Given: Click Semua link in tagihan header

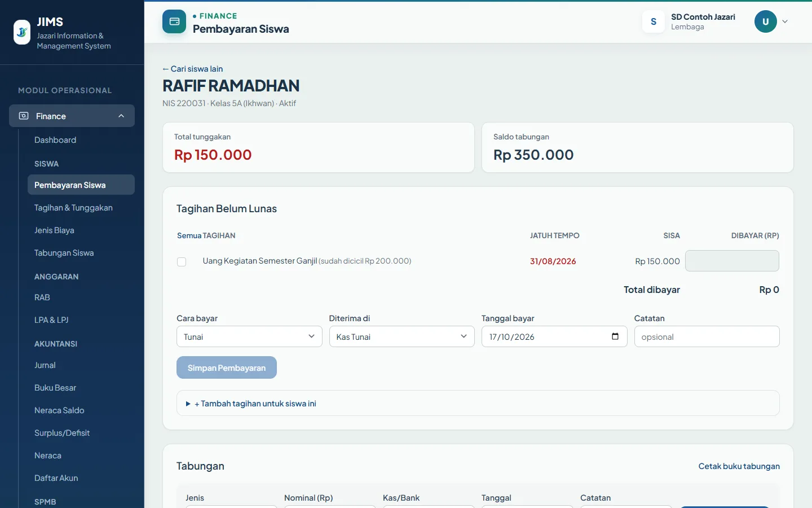Looking at the screenshot, I should [x=189, y=235].
